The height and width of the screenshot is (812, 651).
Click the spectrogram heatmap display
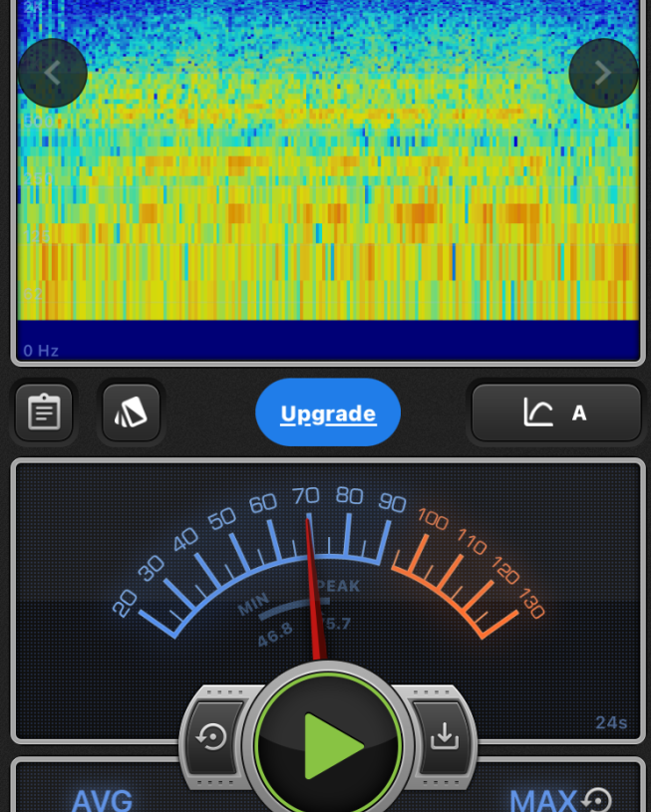[x=327, y=169]
